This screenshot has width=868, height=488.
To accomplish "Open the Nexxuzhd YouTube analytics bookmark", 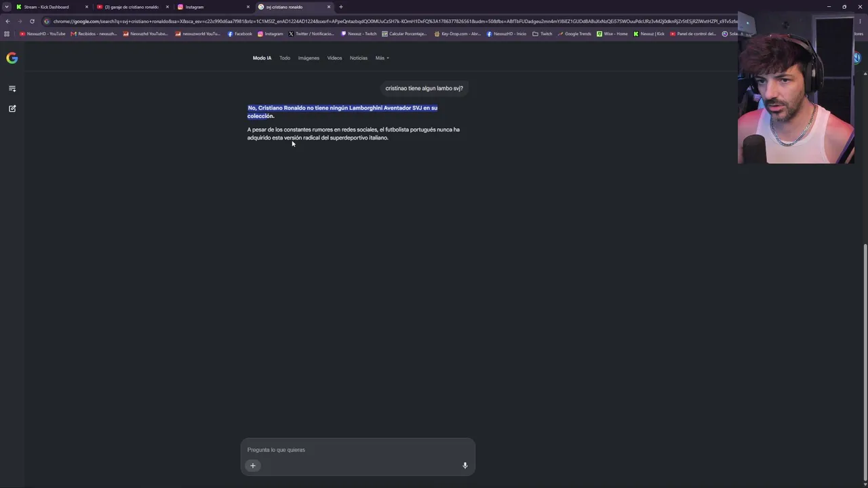I will pyautogui.click(x=145, y=34).
